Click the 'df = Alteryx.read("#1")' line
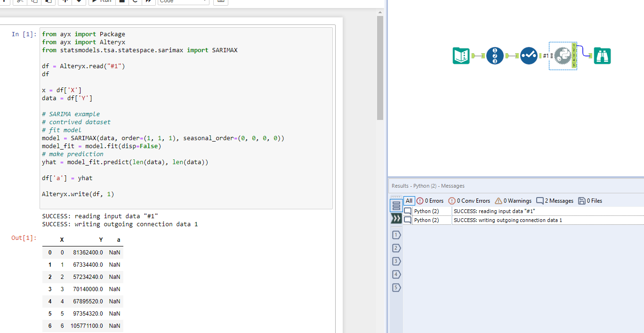This screenshot has width=644, height=333. pos(83,66)
